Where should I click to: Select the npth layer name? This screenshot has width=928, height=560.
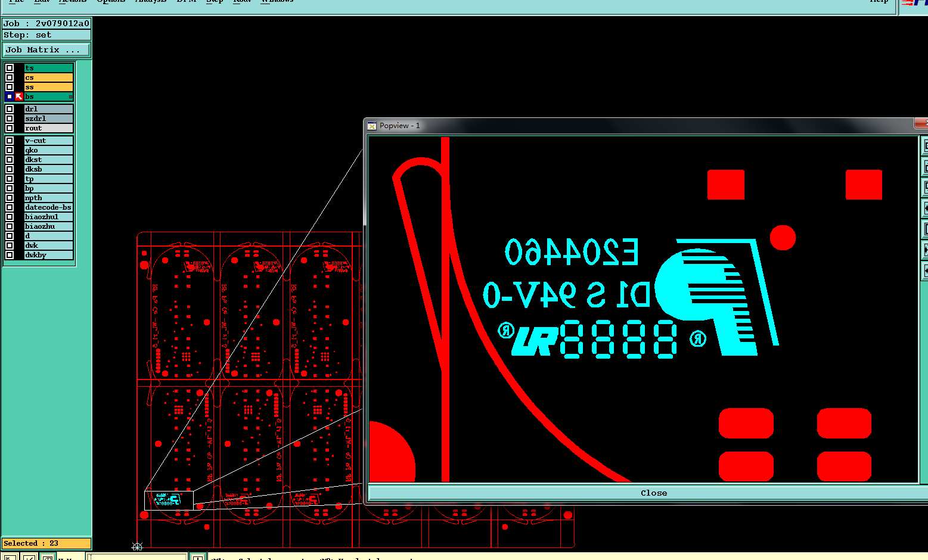[48, 198]
